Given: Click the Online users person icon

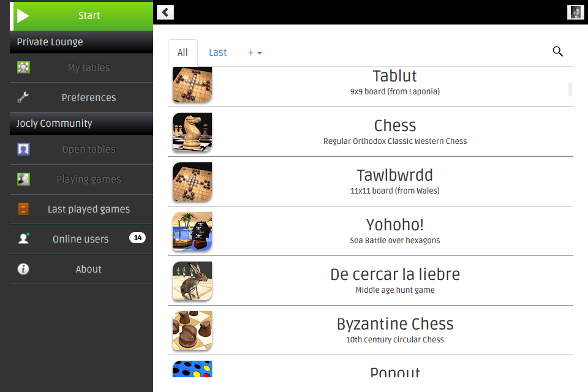Looking at the screenshot, I should (x=24, y=239).
